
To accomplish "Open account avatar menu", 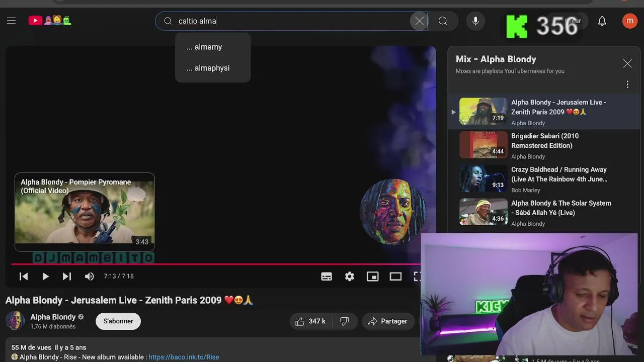I will (629, 21).
